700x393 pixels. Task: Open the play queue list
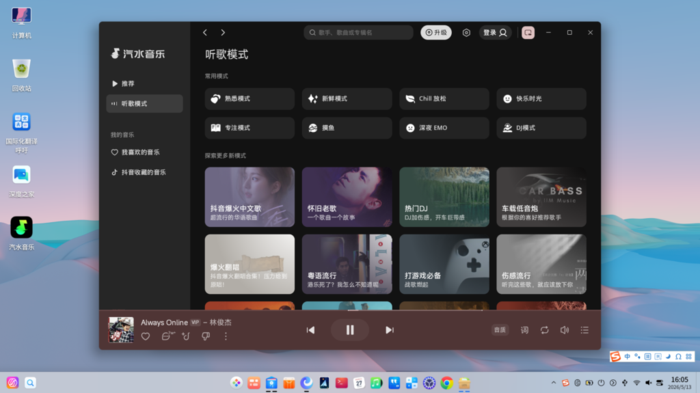click(584, 330)
